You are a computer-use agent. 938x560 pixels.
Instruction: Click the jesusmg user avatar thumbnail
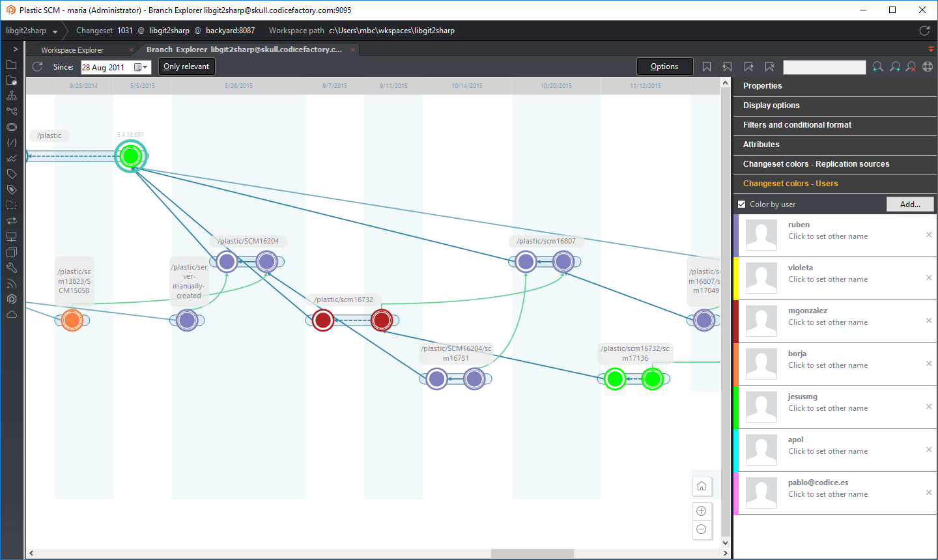coord(761,407)
